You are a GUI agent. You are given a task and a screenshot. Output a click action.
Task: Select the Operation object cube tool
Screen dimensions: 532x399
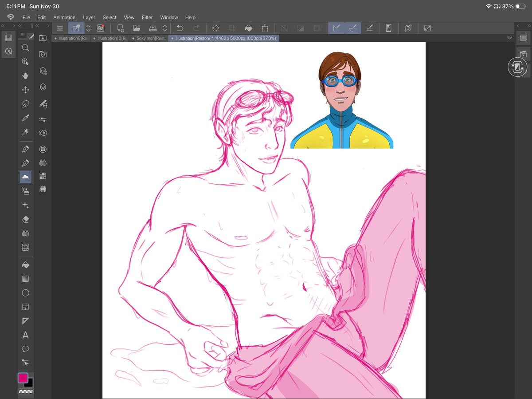tap(25, 62)
